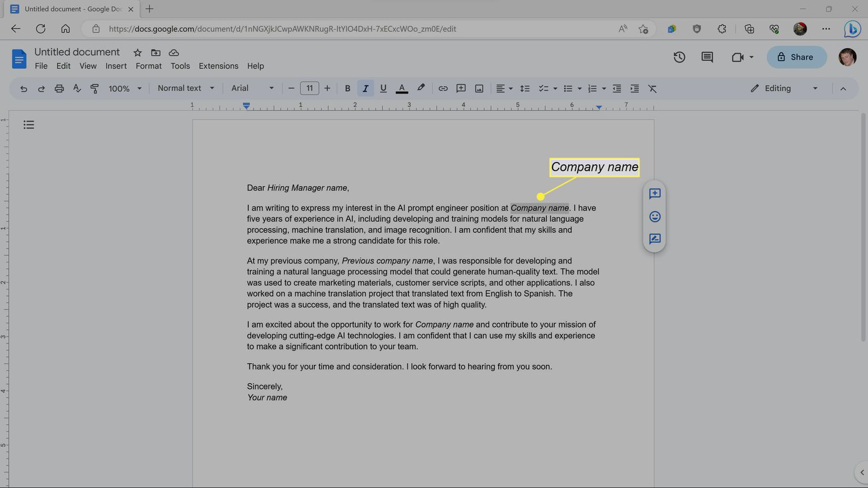Choose text color with the A icon
This screenshot has width=868, height=488.
click(402, 88)
